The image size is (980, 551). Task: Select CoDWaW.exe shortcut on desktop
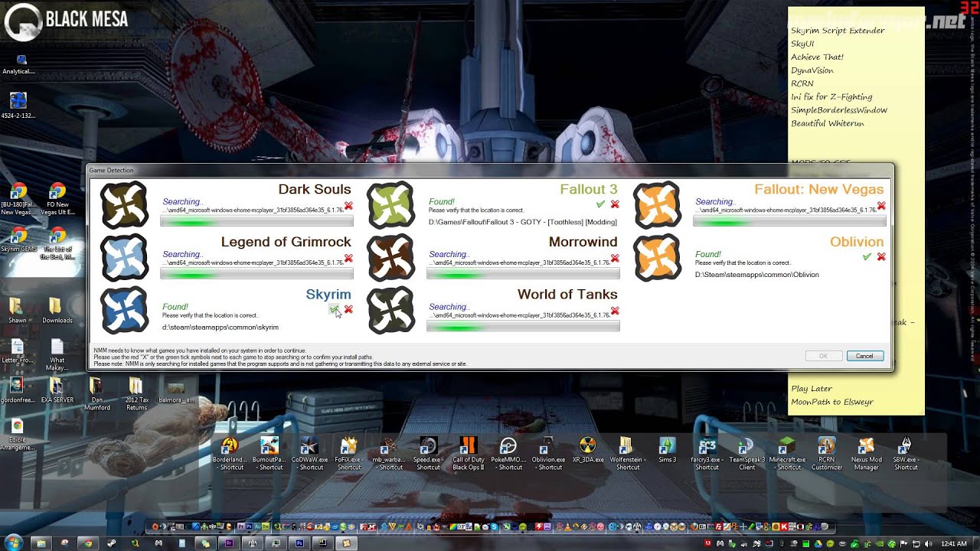pyautogui.click(x=309, y=454)
